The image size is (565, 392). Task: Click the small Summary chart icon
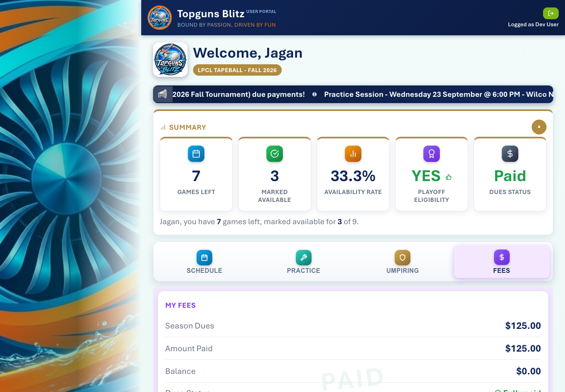(x=163, y=127)
